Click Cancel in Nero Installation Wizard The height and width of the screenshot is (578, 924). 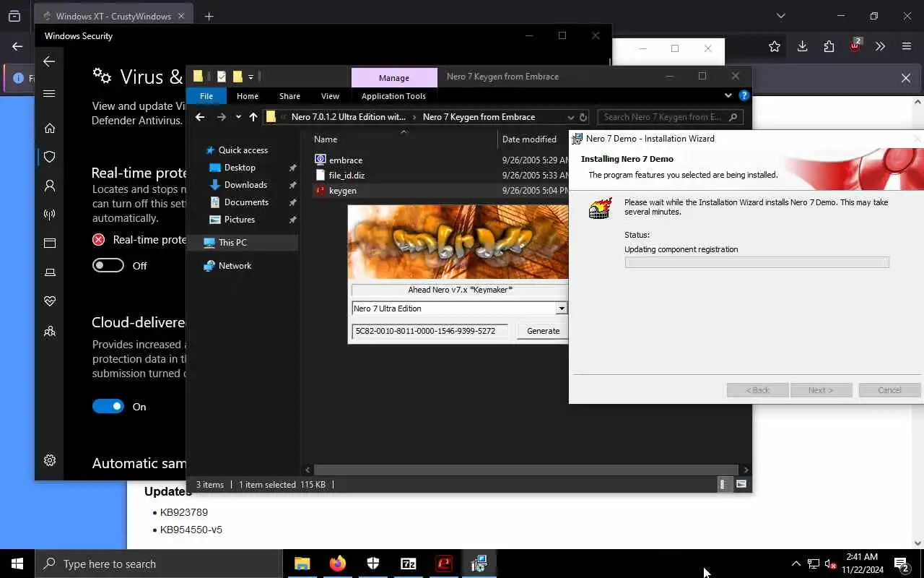coord(889,390)
